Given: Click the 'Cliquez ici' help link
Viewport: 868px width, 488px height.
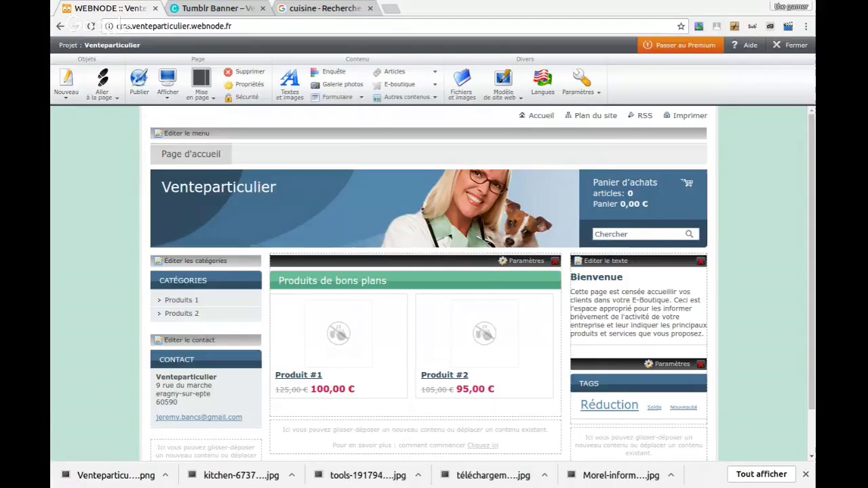Looking at the screenshot, I should point(483,445).
